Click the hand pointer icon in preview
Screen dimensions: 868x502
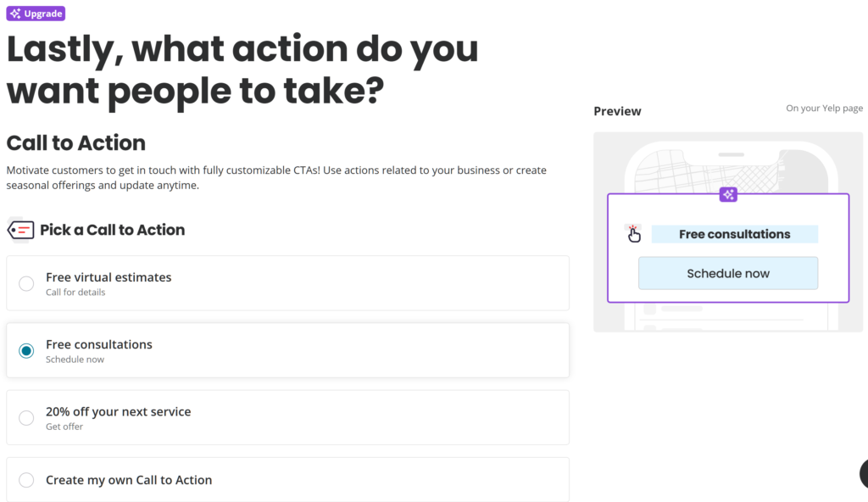point(634,234)
